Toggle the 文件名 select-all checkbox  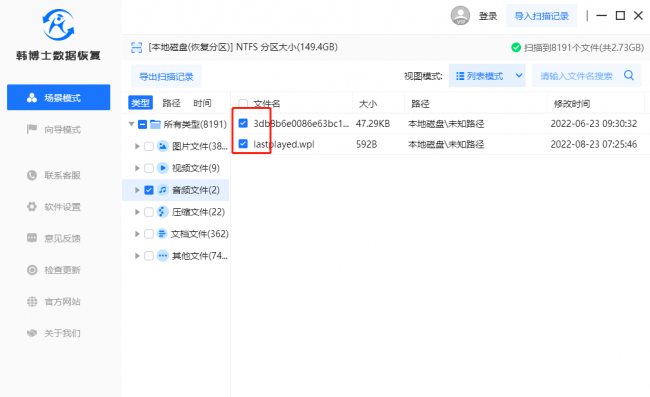tap(243, 103)
